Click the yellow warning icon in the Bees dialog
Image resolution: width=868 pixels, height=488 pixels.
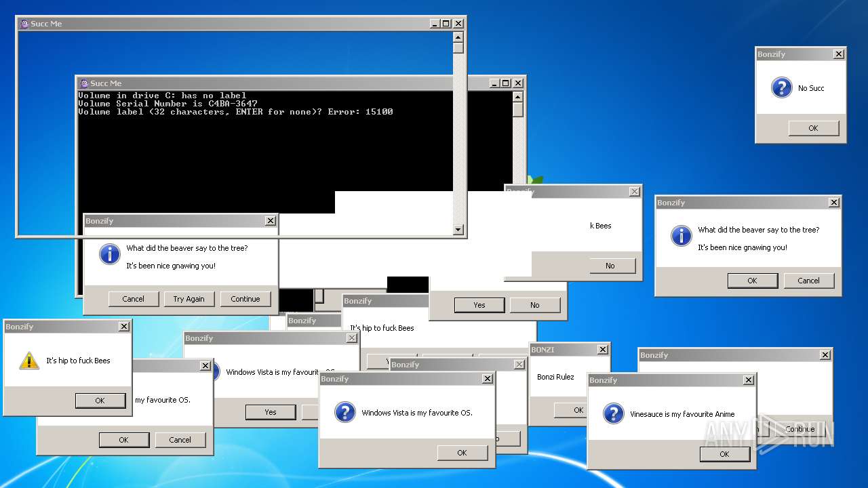click(x=29, y=361)
